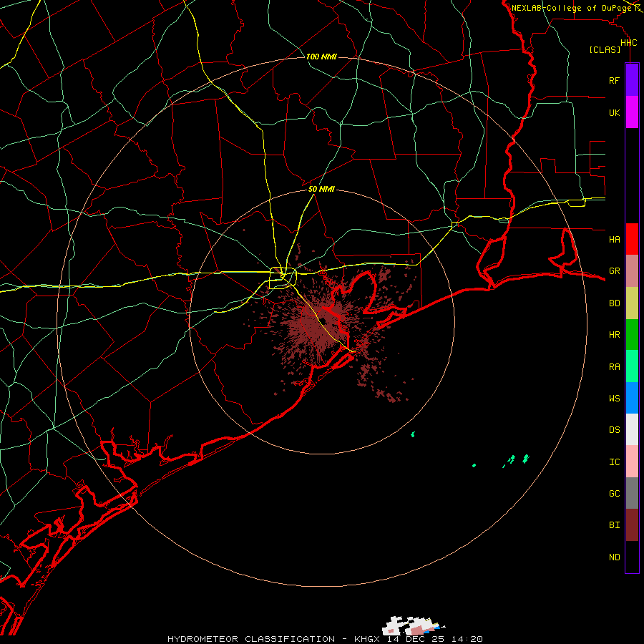Screen dimensions: 644x644
Task: Click the IC legend label
Action: [614, 462]
